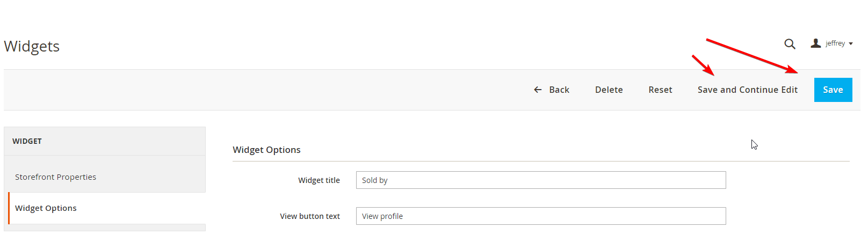Click the Widgets page heading
The width and height of the screenshot is (868, 242).
click(x=32, y=46)
